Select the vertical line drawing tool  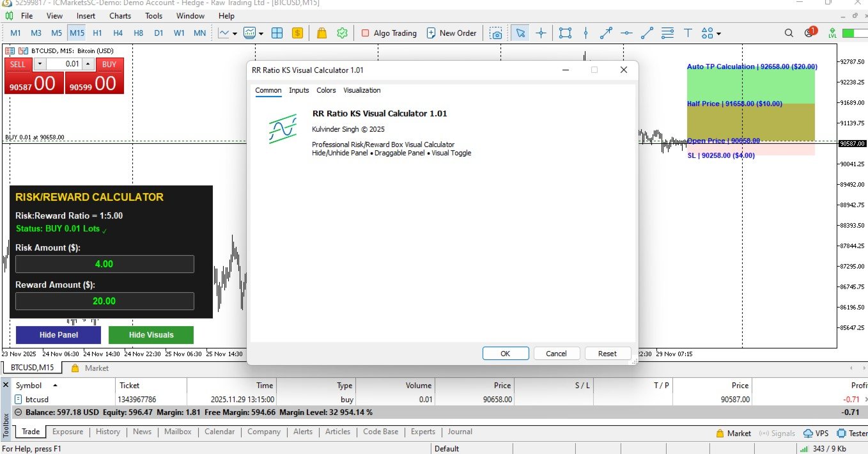[585, 33]
